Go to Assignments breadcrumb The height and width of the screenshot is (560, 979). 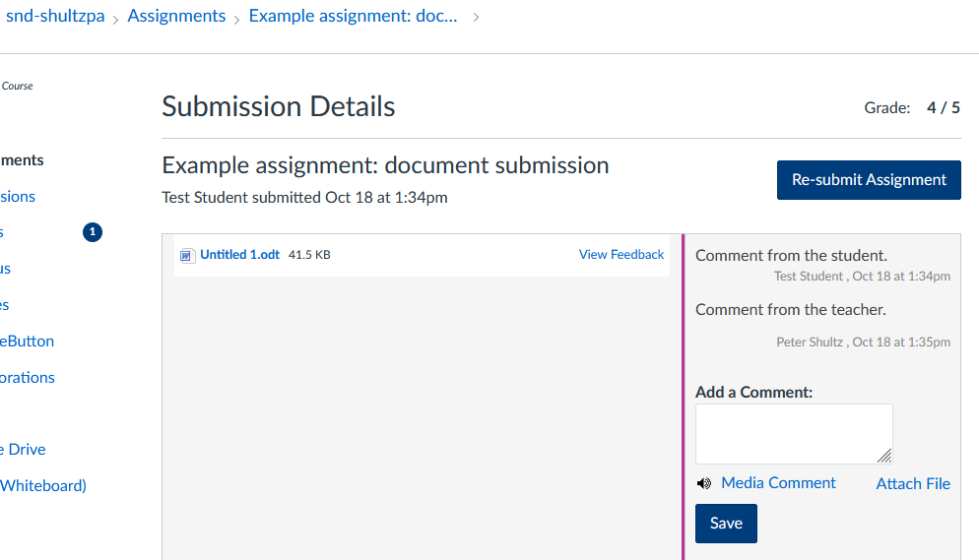(176, 16)
